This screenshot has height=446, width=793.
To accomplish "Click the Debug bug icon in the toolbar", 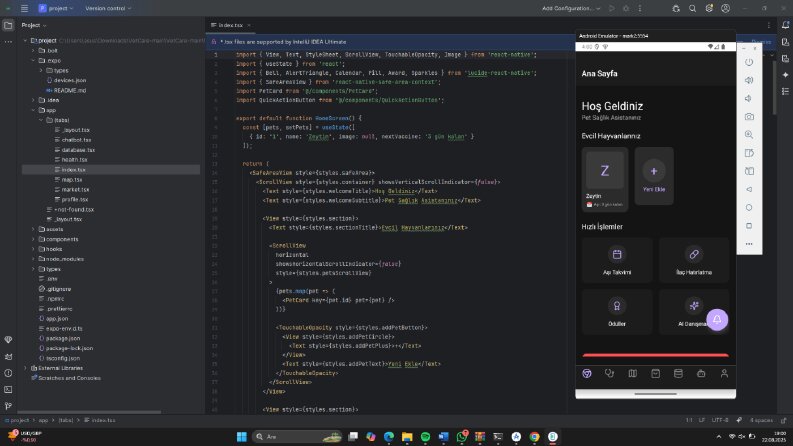I will [626, 8].
